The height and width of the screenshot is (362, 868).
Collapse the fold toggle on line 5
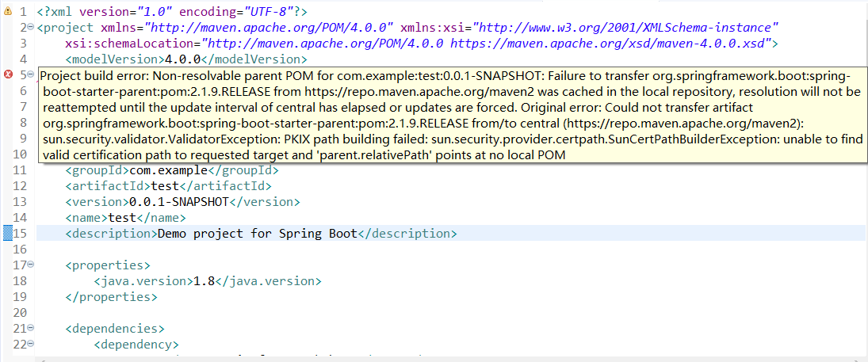pos(30,74)
